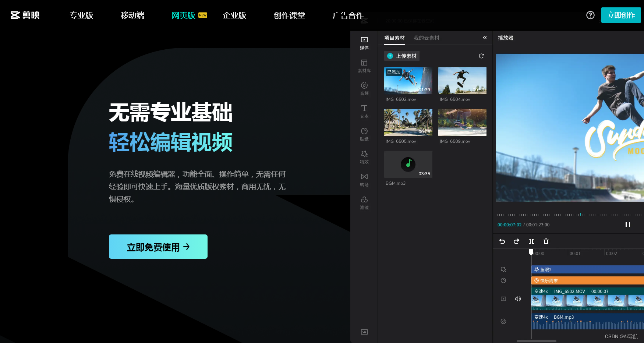The height and width of the screenshot is (343, 644).
Task: Click the keyboard shortcuts icon in sidebar
Action: point(364,332)
